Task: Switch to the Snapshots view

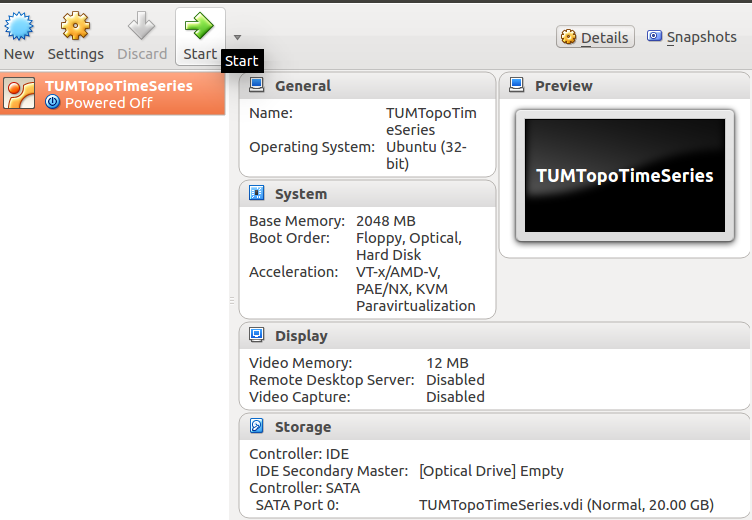Action: click(692, 37)
